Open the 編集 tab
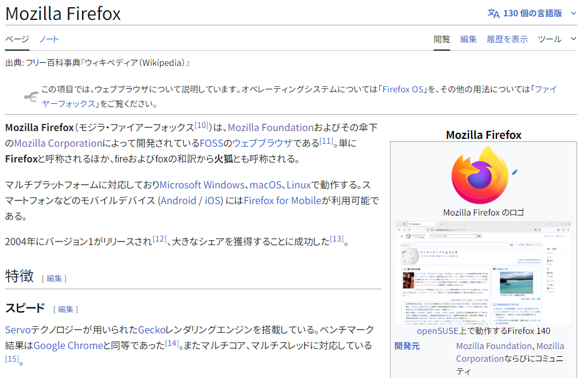This screenshot has width=588, height=378. click(x=468, y=39)
